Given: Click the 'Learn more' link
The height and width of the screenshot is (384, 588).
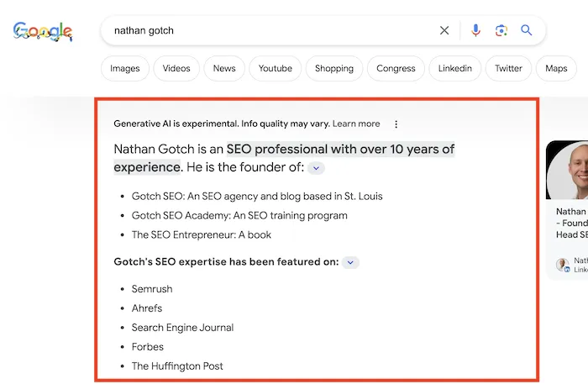Looking at the screenshot, I should click(356, 124).
